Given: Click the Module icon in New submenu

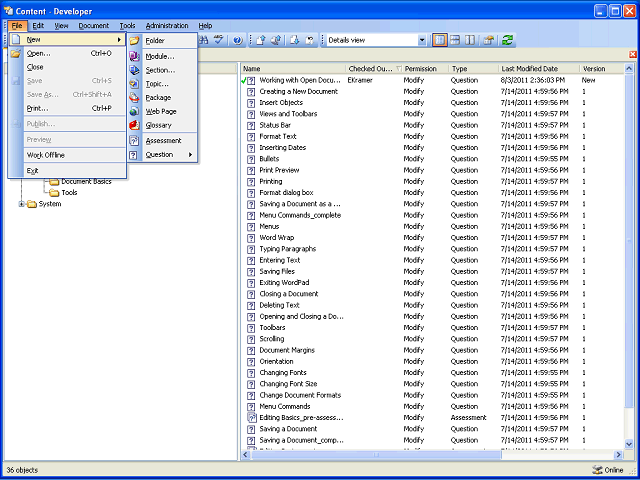Looking at the screenshot, I should pos(134,56).
